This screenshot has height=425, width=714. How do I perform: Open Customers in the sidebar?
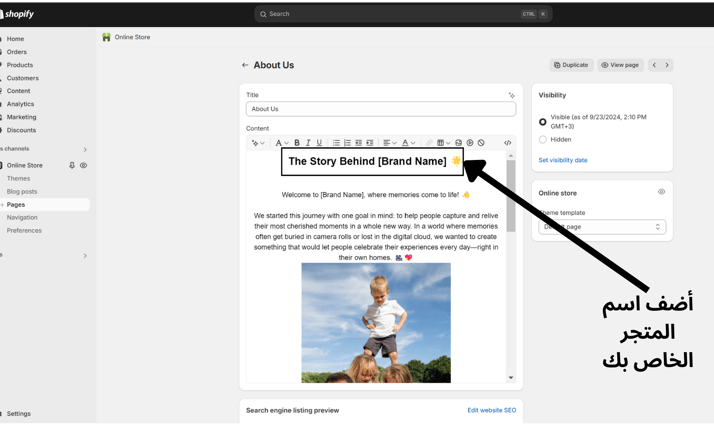22,78
